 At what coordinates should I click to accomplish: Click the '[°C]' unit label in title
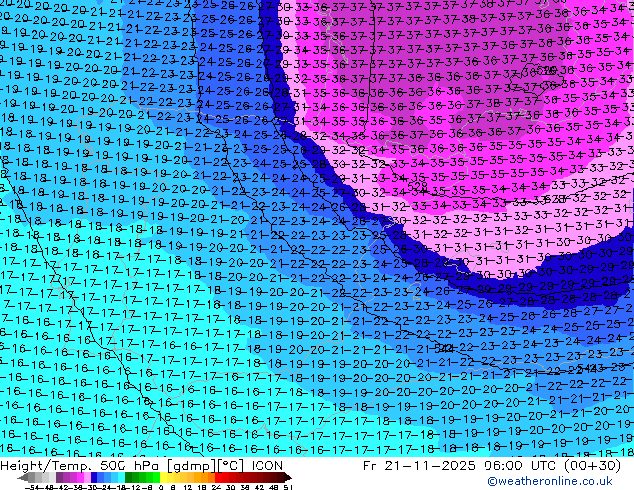pyautogui.click(x=231, y=466)
